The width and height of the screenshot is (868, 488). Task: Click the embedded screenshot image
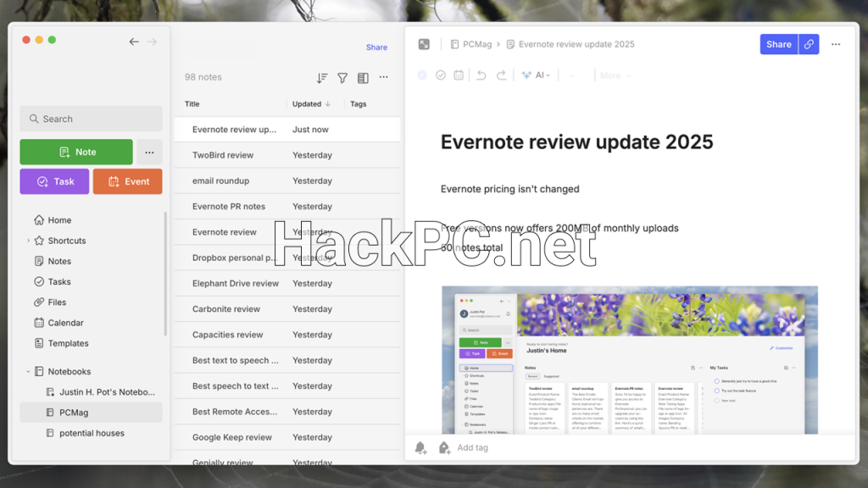pyautogui.click(x=630, y=360)
